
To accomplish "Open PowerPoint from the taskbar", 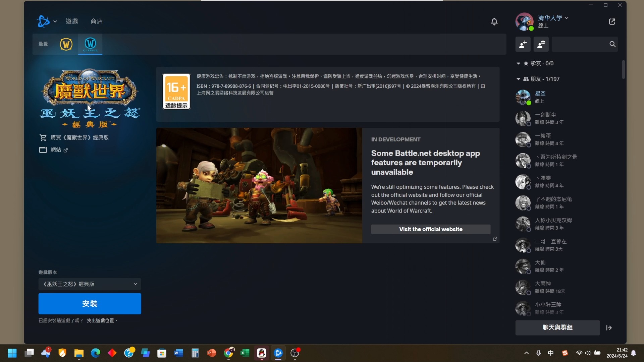I will 212,353.
